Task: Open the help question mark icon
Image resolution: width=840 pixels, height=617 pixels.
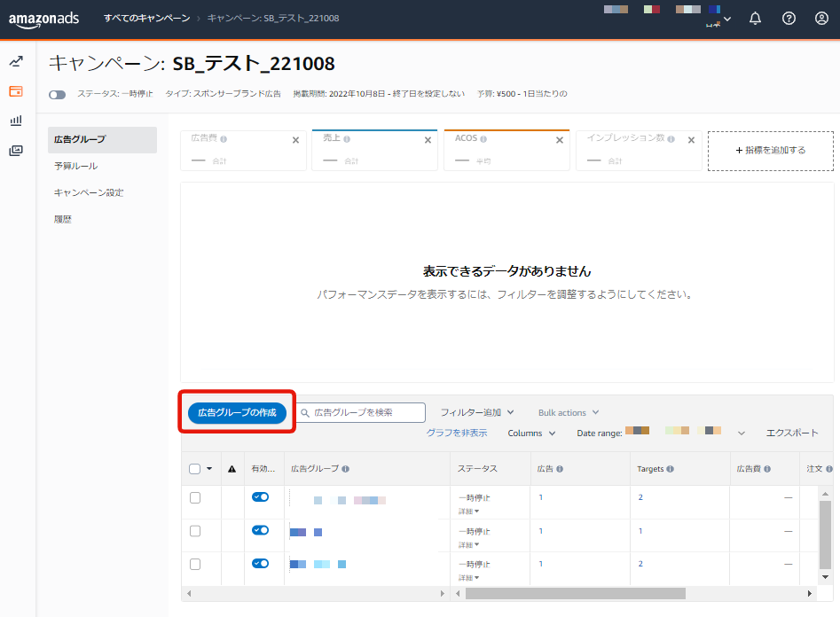Action: (x=789, y=19)
